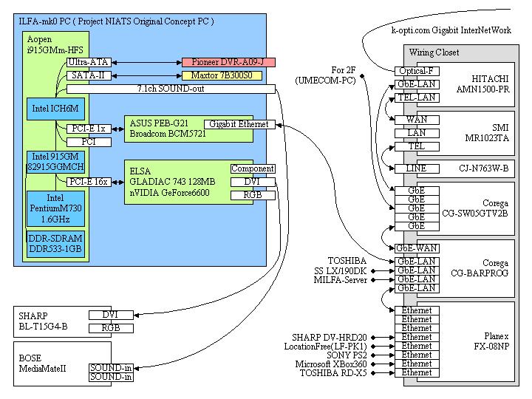Viewport: 532px width, 399px height.
Task: Select the LINE port on CJ-N763W-B
Action: tap(416, 168)
